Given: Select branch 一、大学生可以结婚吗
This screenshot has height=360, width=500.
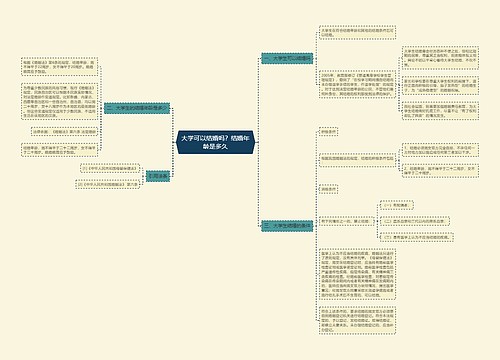Looking at the screenshot, I should pyautogui.click(x=287, y=58).
